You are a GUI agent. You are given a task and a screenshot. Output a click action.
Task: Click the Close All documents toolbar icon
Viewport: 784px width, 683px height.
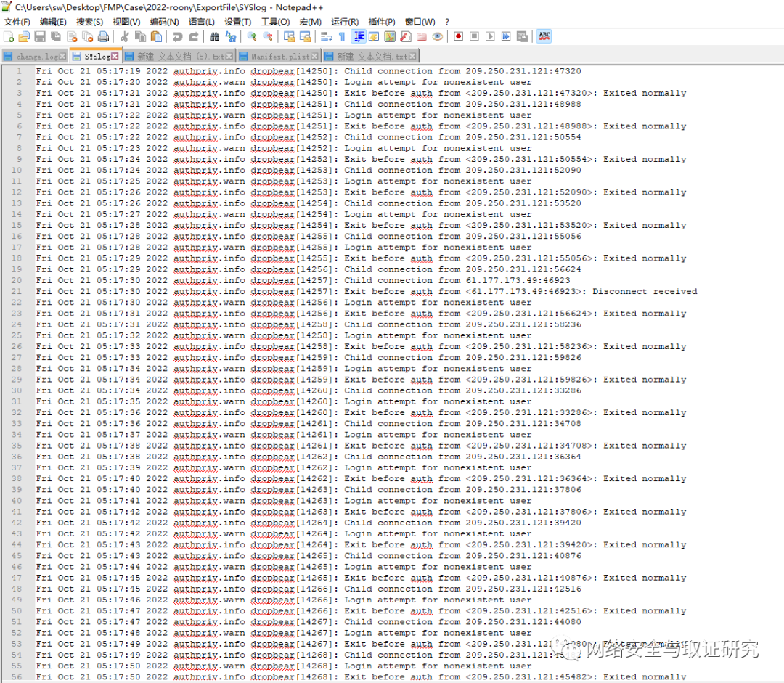coord(88,36)
